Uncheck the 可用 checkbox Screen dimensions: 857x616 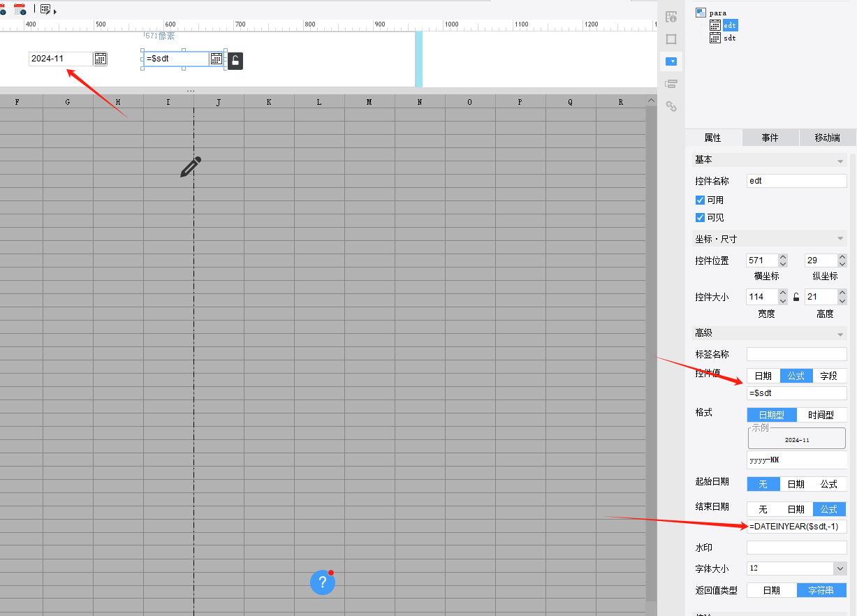(700, 200)
